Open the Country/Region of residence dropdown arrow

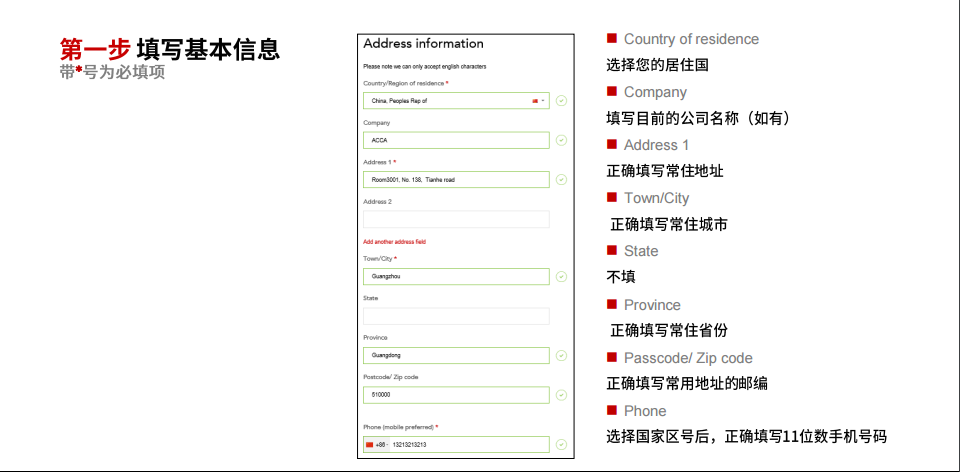544,101
